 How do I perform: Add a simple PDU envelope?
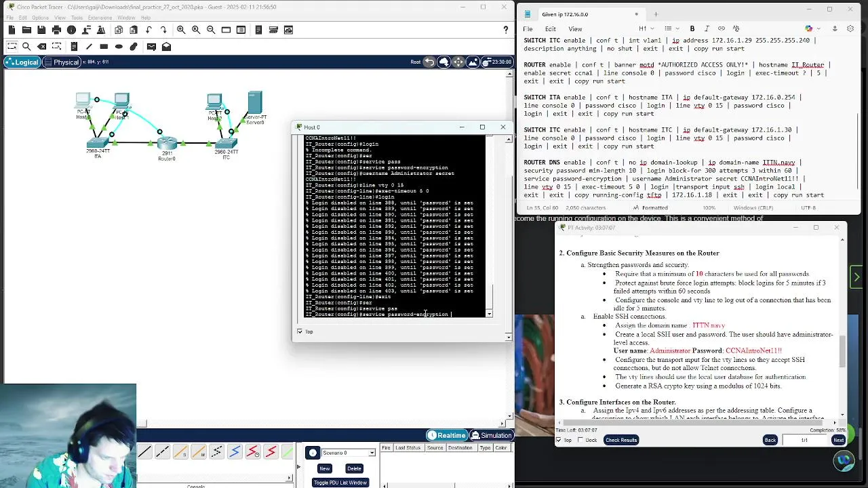(x=151, y=47)
